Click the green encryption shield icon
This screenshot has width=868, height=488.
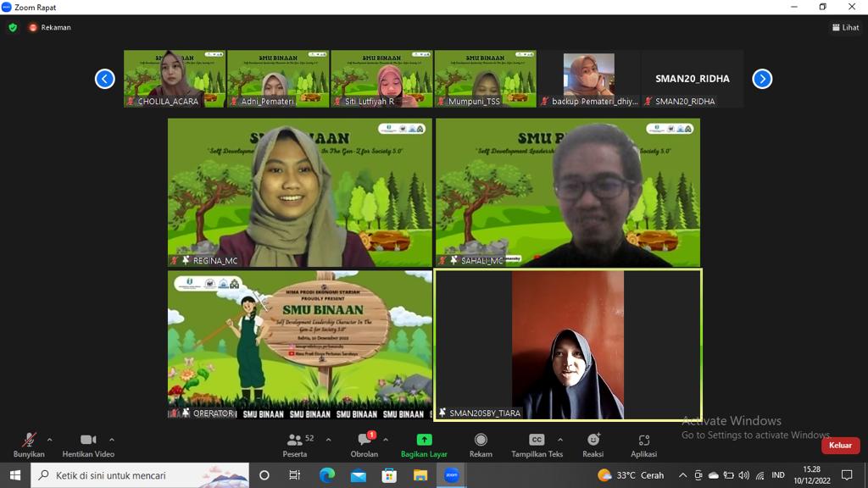tap(13, 27)
